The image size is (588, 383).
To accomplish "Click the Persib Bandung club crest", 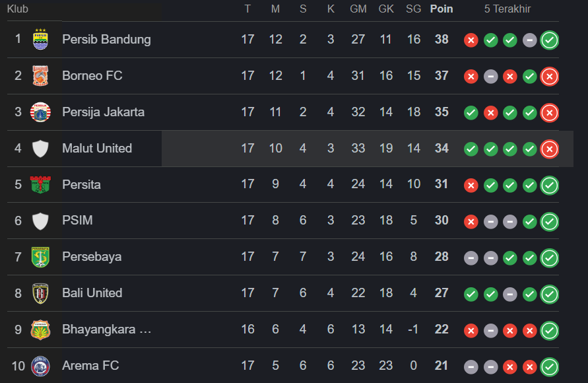I will 40,40.
